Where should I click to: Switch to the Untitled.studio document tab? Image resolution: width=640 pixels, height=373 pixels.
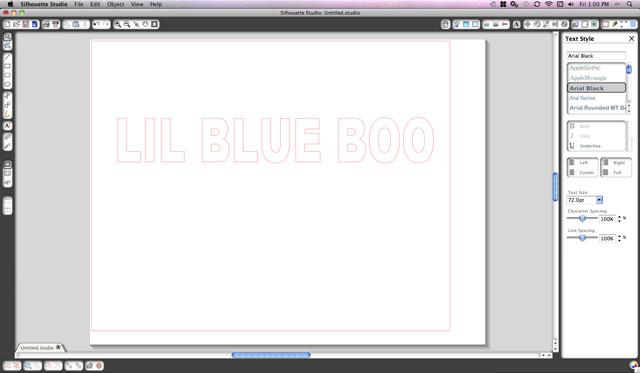(37, 348)
